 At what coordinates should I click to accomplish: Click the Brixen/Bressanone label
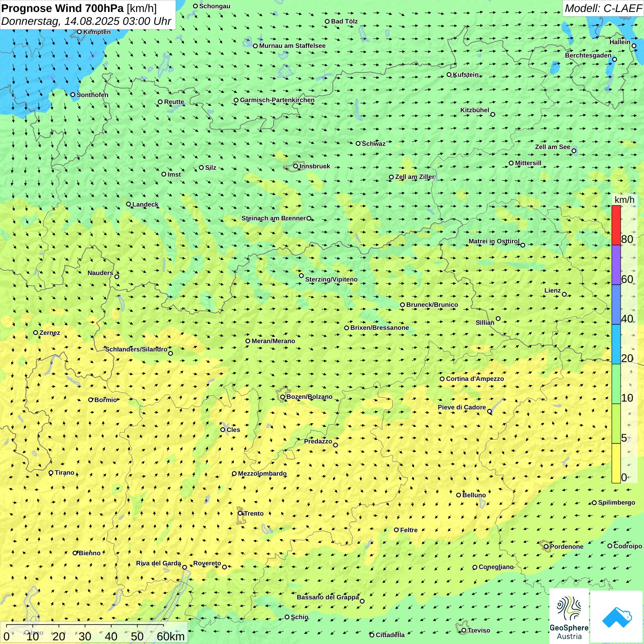[379, 328]
